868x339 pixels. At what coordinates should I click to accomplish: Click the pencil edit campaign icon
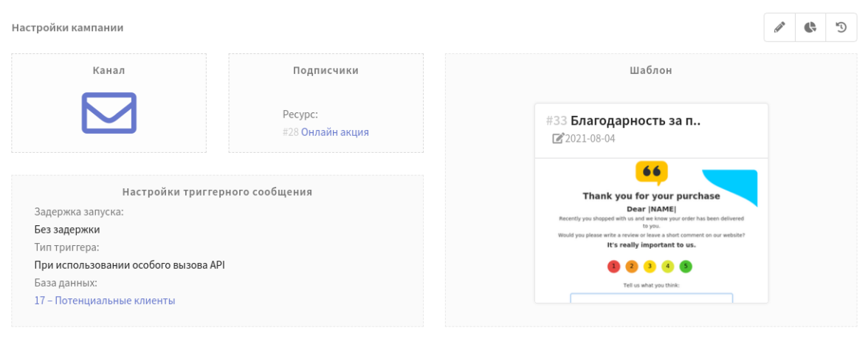[x=779, y=27]
